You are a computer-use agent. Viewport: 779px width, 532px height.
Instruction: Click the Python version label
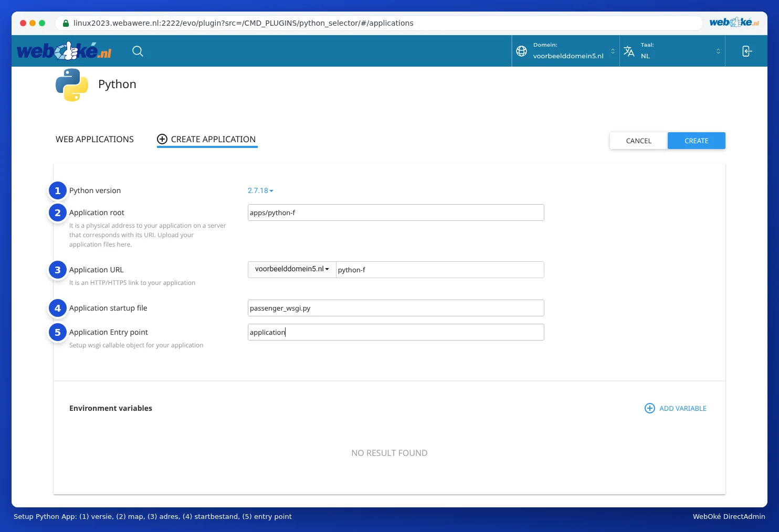tap(95, 190)
